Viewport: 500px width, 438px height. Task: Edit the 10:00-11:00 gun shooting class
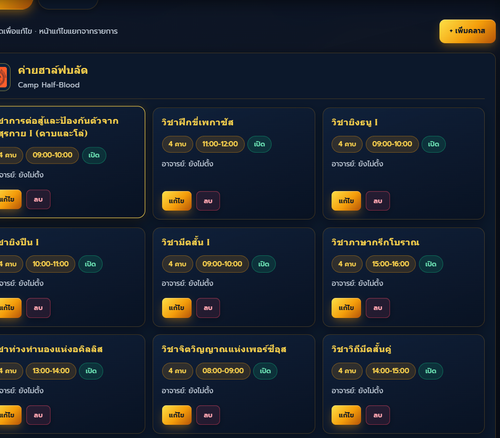10,308
